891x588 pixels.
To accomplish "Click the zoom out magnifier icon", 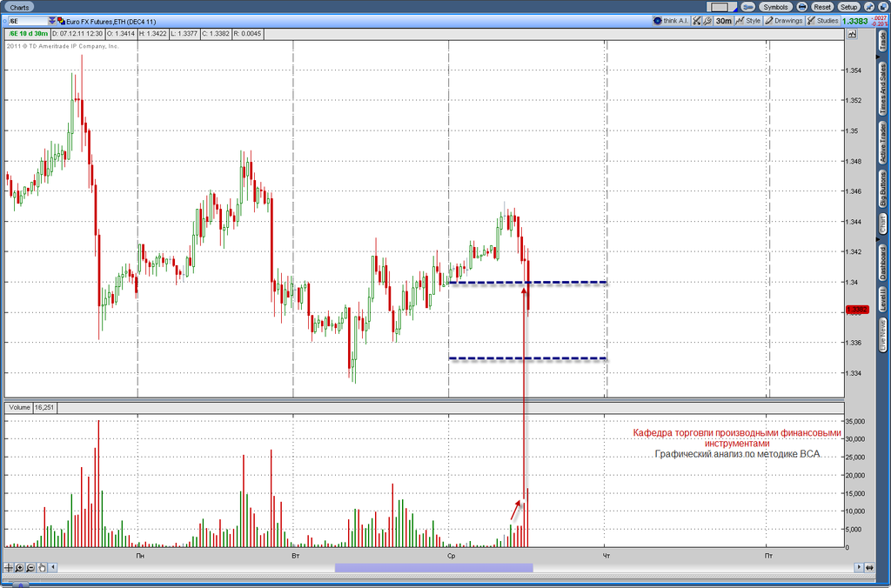I will click(x=30, y=567).
